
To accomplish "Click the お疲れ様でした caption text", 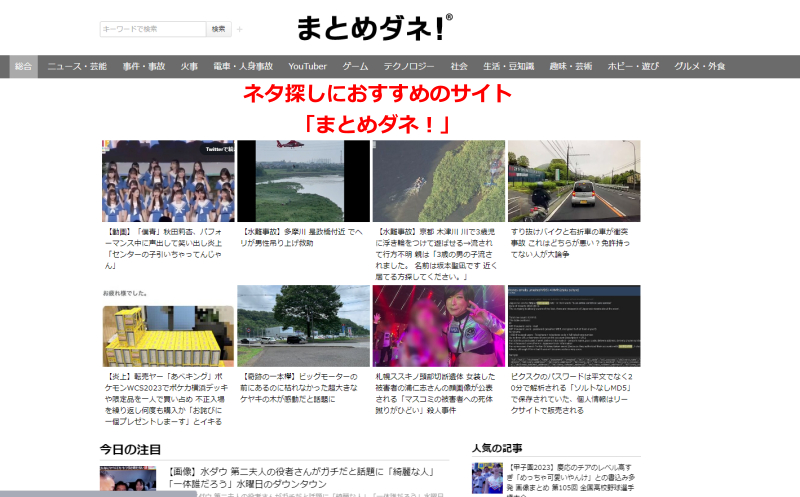I will [125, 293].
